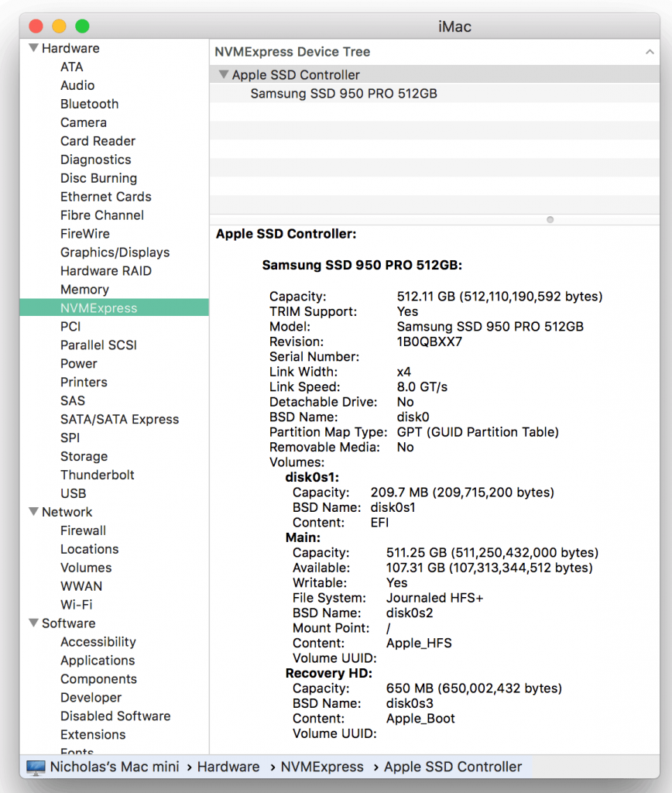Open Disc Burning information
This screenshot has height=793, width=672.
[x=98, y=178]
